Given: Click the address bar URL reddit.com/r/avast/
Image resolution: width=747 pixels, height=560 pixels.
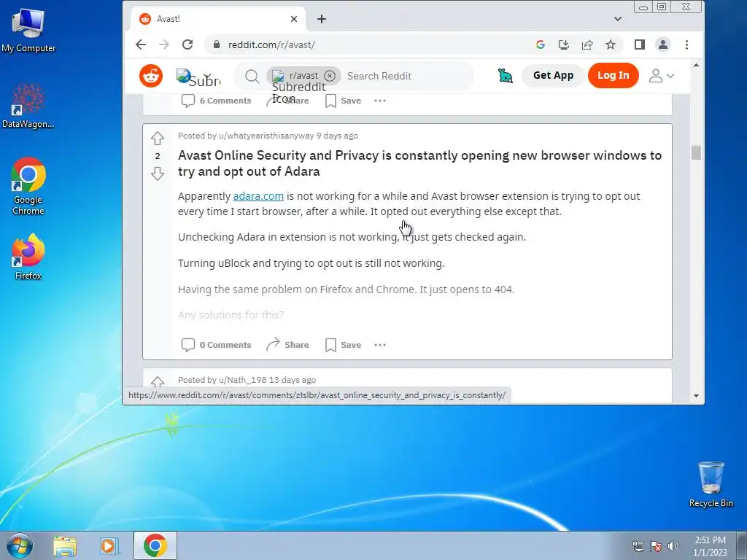Looking at the screenshot, I should point(271,44).
